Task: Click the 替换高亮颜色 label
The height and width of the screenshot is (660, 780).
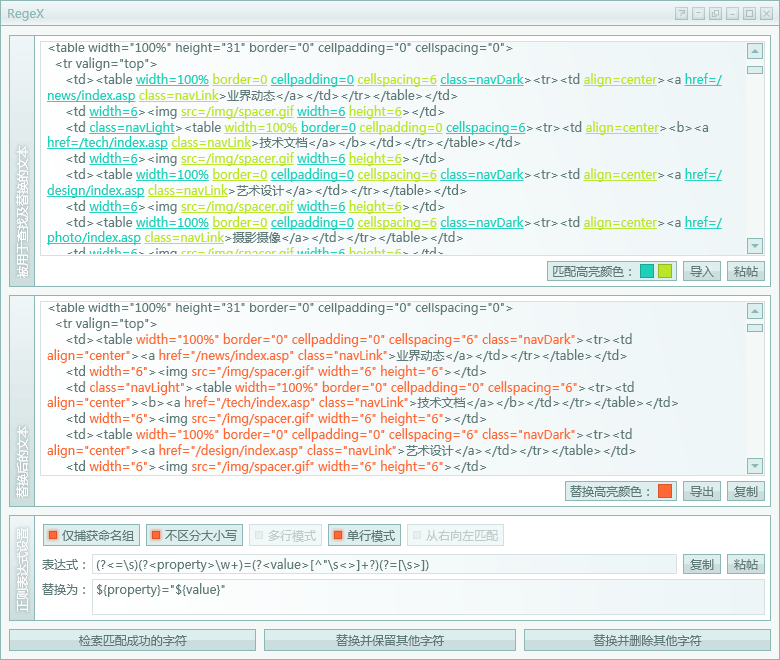Action: [x=610, y=491]
